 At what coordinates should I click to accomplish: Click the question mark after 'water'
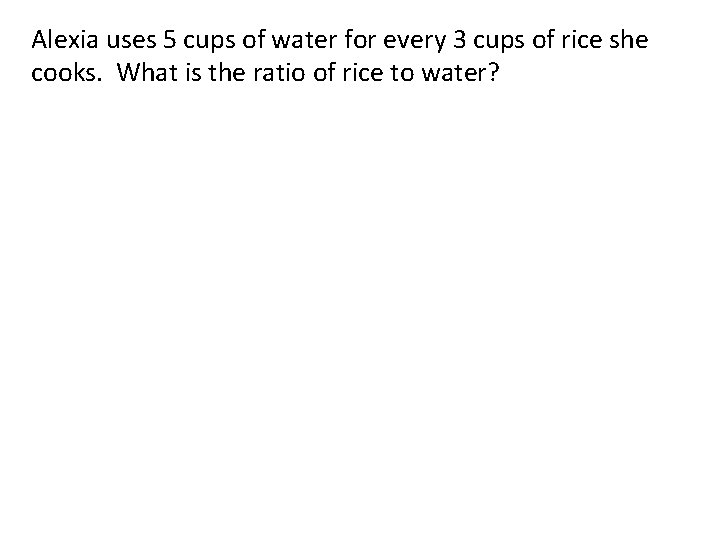(x=494, y=73)
